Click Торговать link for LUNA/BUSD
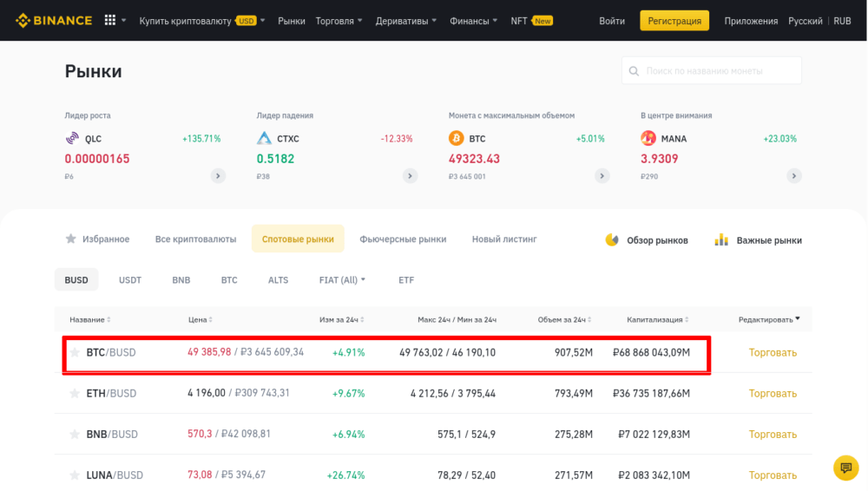This screenshot has height=491, width=868. point(773,475)
